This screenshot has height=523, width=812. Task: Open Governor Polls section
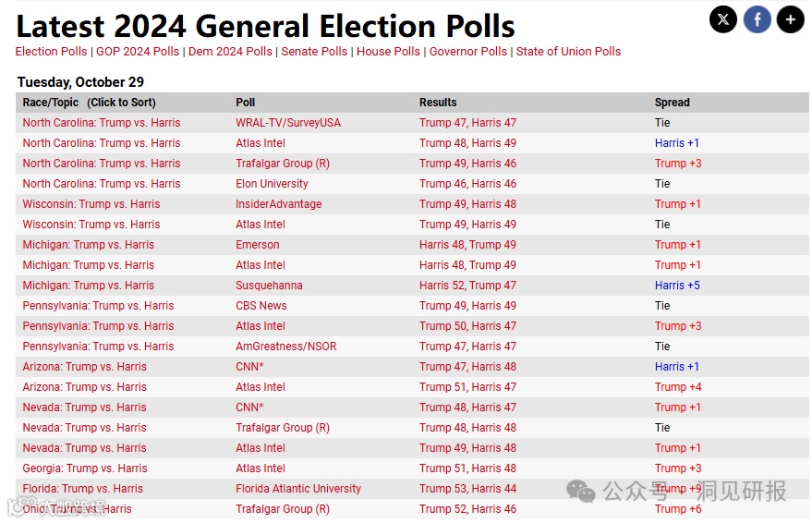click(468, 52)
